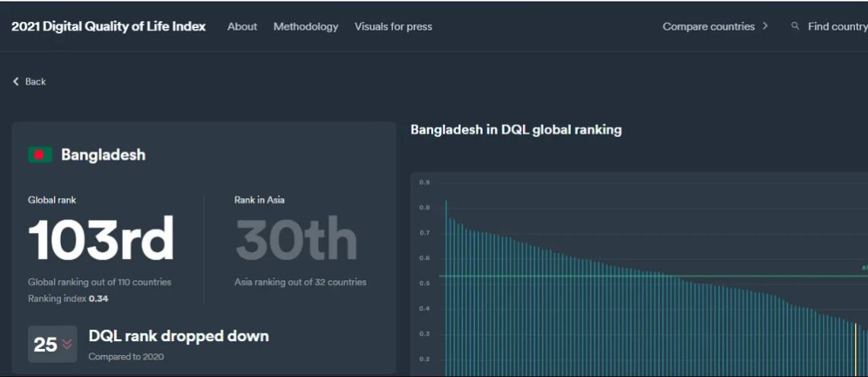Click the left arrow beside Back
Image resolution: width=868 pixels, height=377 pixels.
tap(16, 81)
